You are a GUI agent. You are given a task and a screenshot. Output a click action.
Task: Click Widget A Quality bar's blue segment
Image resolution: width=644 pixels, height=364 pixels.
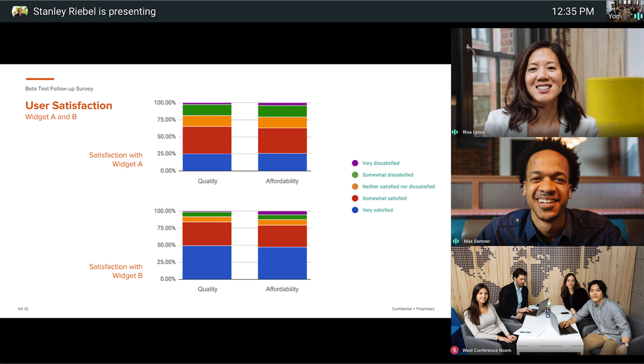(x=207, y=162)
